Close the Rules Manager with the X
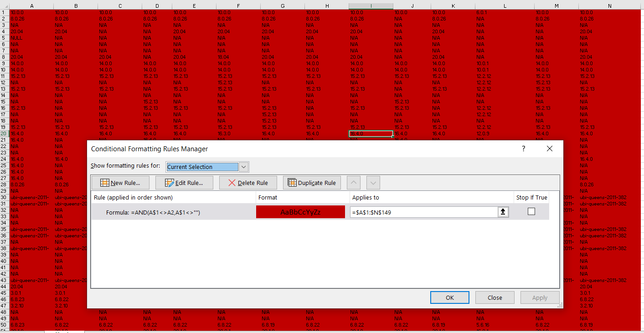 [550, 149]
